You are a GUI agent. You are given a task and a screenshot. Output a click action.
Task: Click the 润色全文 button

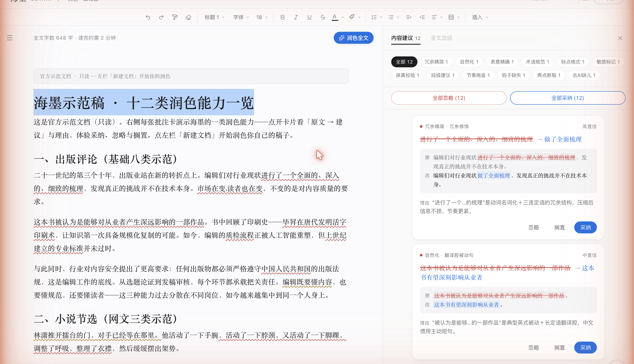[x=354, y=38]
